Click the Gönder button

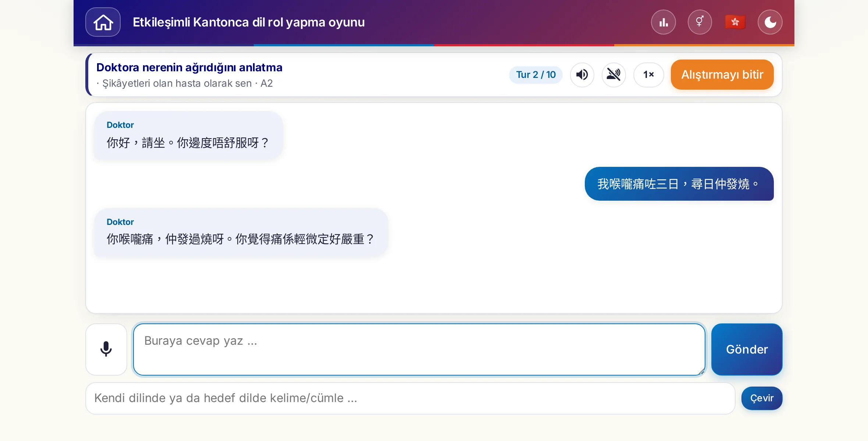(x=747, y=349)
